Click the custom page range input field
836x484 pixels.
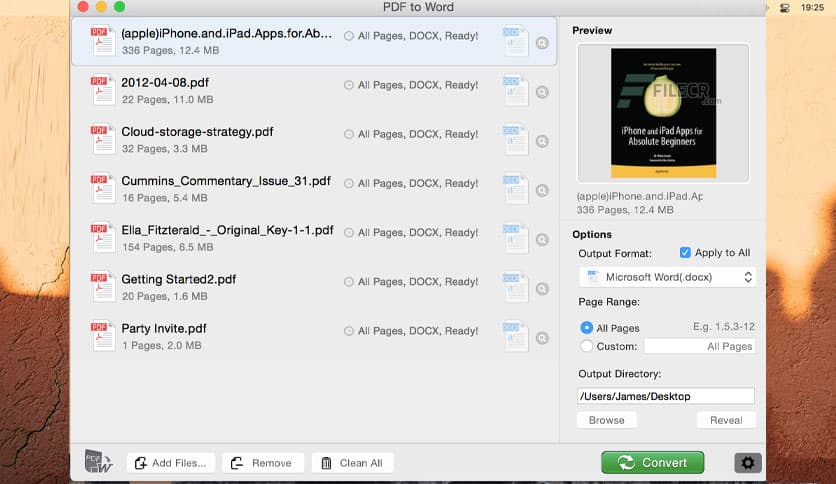pos(700,346)
